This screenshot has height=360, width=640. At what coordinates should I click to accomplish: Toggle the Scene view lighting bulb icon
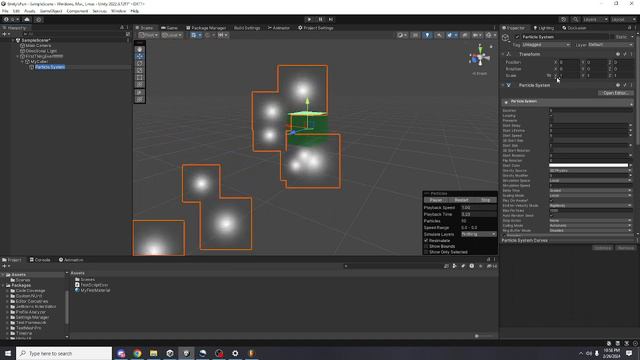click(x=427, y=35)
